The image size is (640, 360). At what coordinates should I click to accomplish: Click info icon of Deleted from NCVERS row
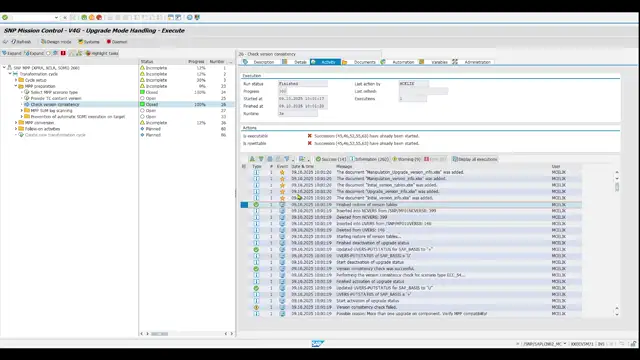256,217
